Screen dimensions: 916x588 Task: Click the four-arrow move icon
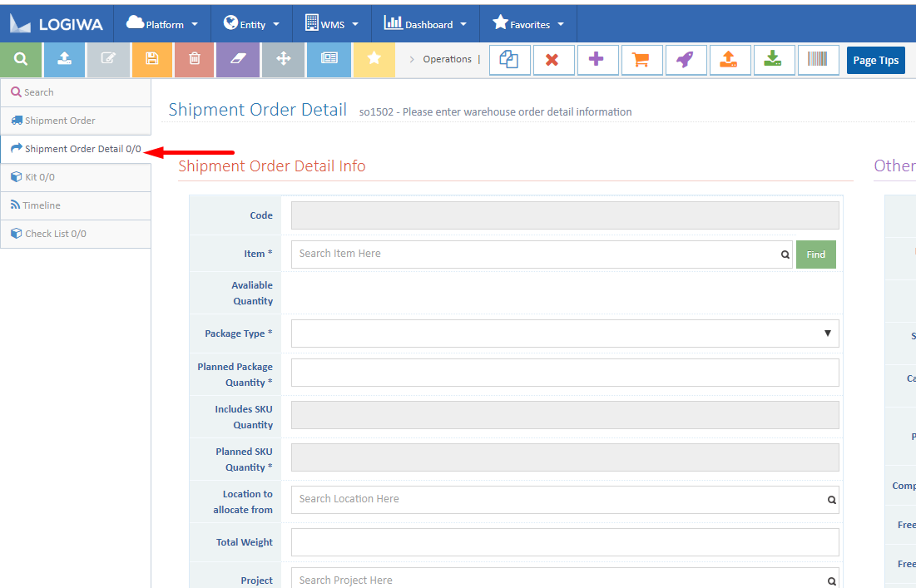(x=283, y=60)
